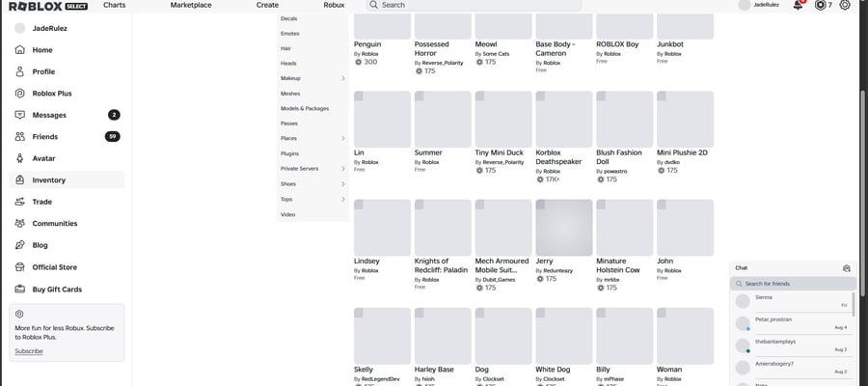Click the Skelly item thumbnail
This screenshot has width=868, height=386.
382,336
